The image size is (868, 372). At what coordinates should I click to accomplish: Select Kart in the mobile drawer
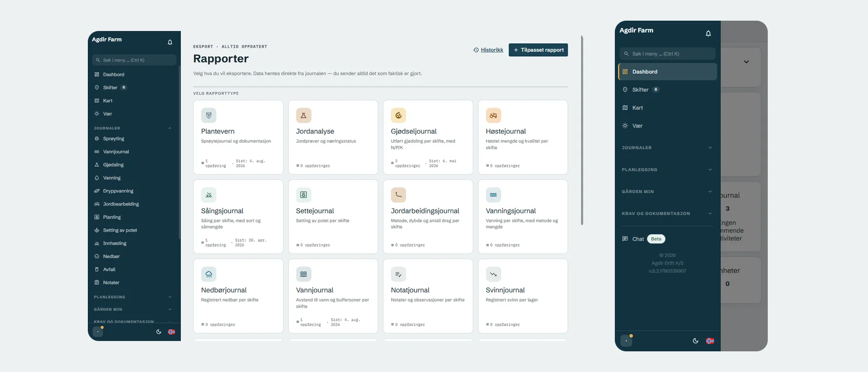tap(668, 108)
